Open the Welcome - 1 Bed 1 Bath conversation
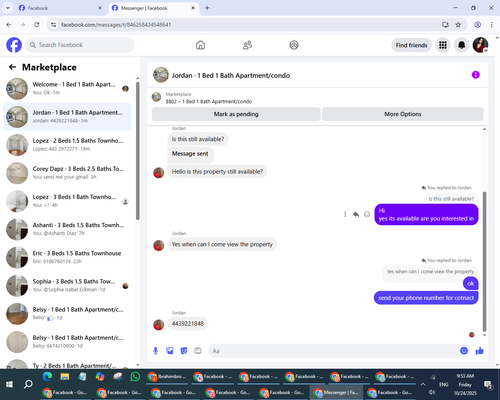 (x=67, y=89)
